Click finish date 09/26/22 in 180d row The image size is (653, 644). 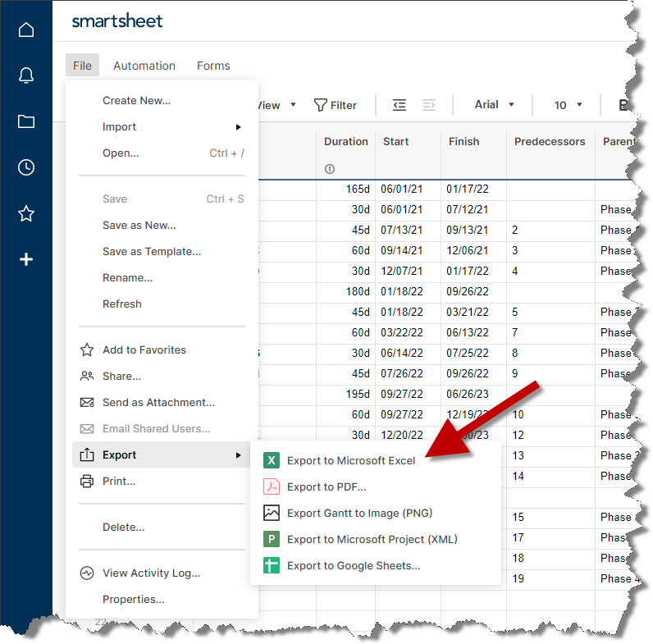(x=473, y=291)
